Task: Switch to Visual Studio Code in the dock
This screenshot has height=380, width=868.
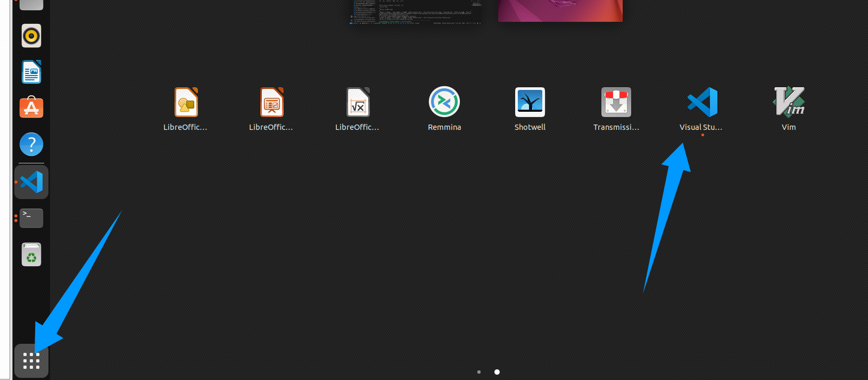Action: (x=31, y=182)
